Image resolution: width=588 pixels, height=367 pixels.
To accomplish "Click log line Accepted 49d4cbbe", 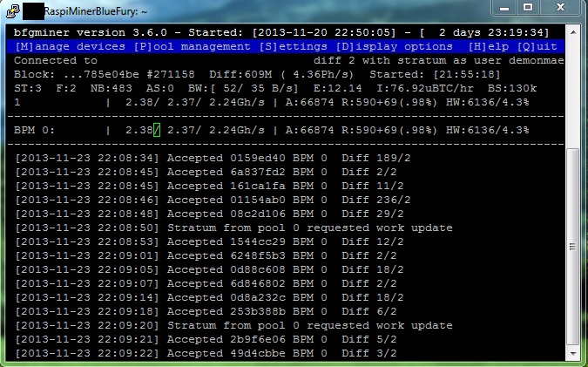I will (206, 353).
